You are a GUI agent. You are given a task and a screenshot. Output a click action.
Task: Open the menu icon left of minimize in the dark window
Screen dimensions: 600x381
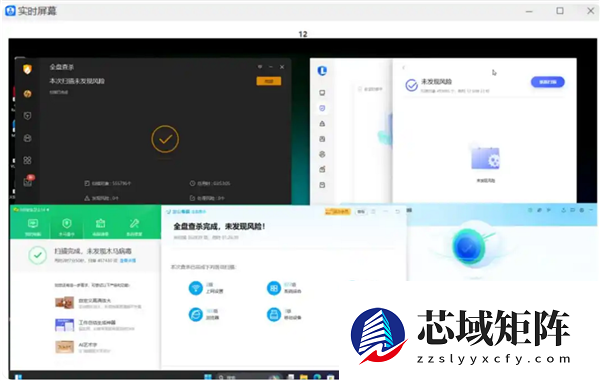(x=260, y=67)
